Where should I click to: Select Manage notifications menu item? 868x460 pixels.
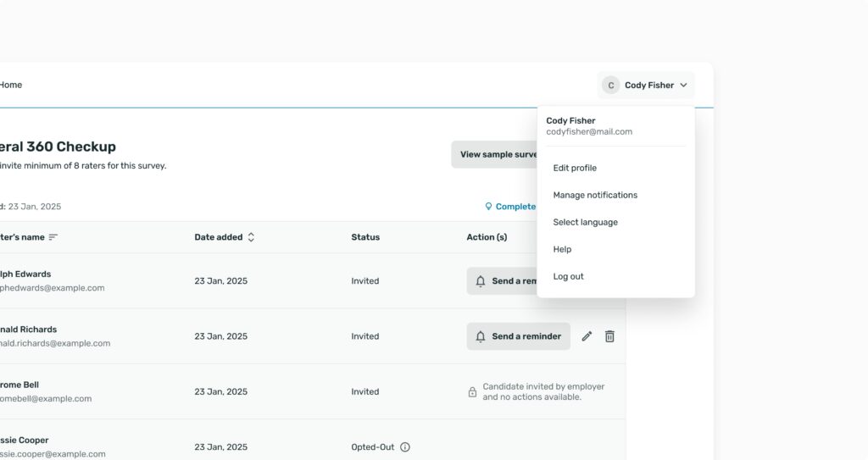(x=595, y=195)
